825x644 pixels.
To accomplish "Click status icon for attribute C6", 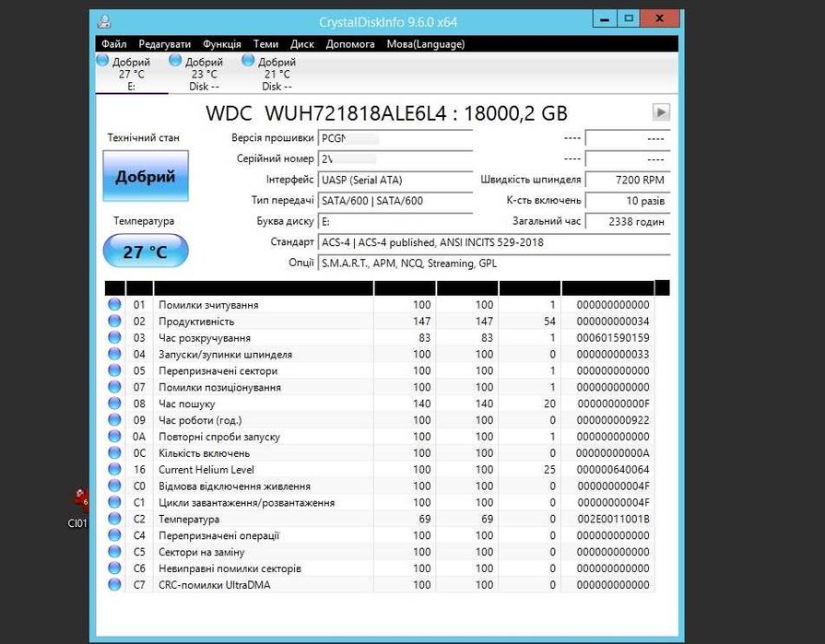I will [x=114, y=568].
